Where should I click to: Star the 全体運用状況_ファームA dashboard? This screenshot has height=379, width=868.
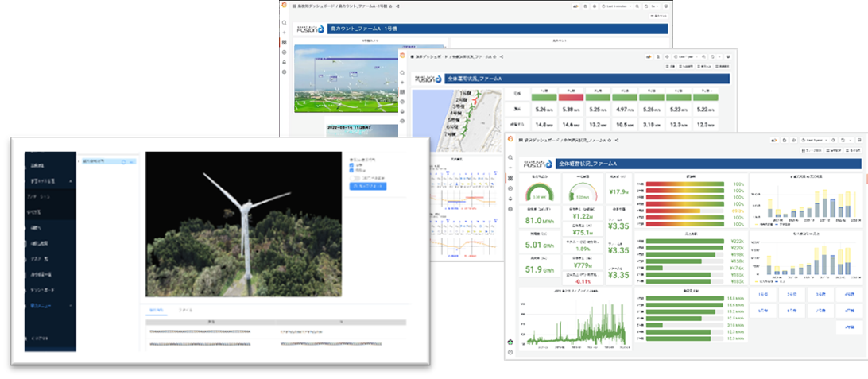[495, 56]
